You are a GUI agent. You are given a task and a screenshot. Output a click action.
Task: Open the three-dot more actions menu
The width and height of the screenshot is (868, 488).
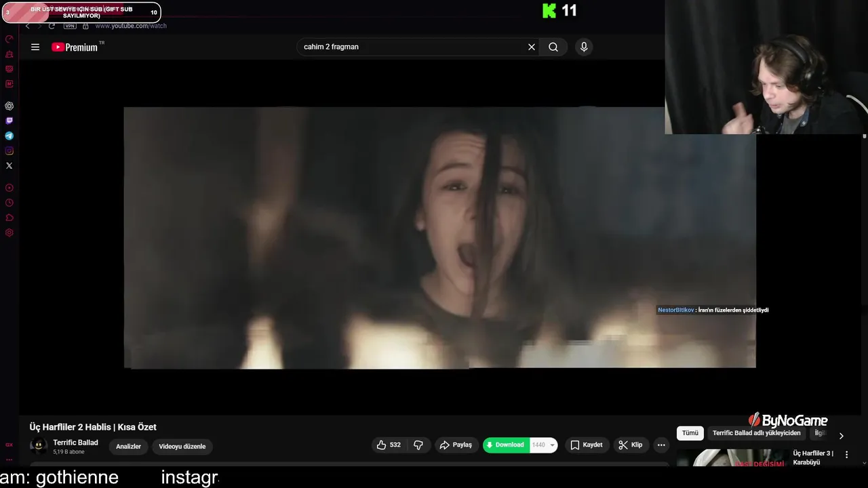(x=661, y=445)
